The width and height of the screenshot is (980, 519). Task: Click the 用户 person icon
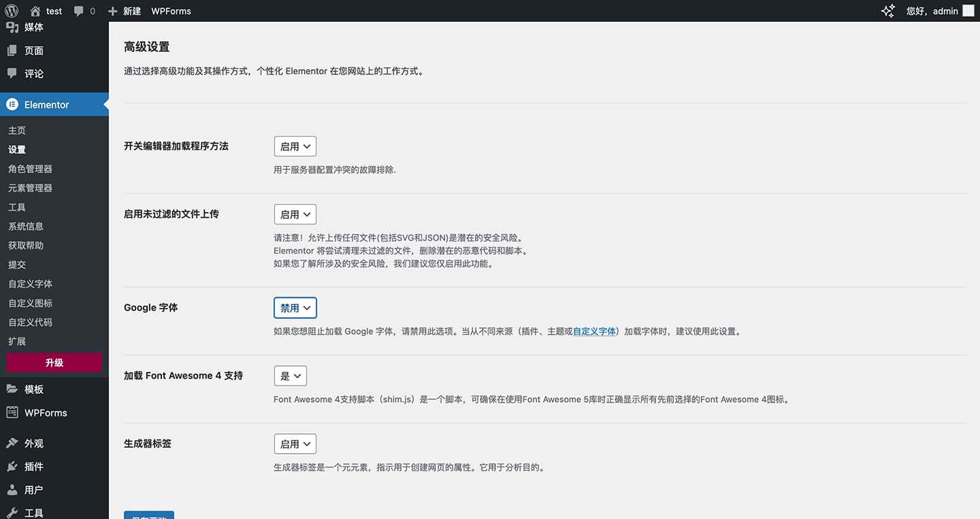pyautogui.click(x=12, y=490)
